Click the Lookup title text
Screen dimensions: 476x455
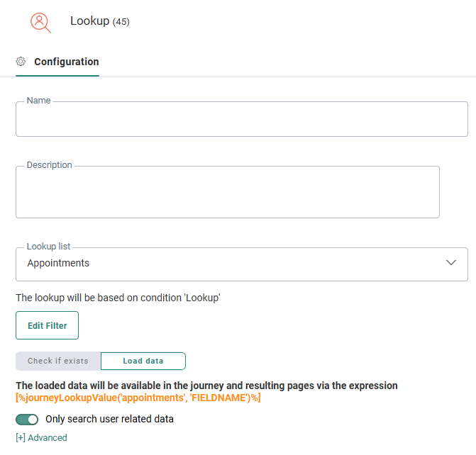pos(89,21)
